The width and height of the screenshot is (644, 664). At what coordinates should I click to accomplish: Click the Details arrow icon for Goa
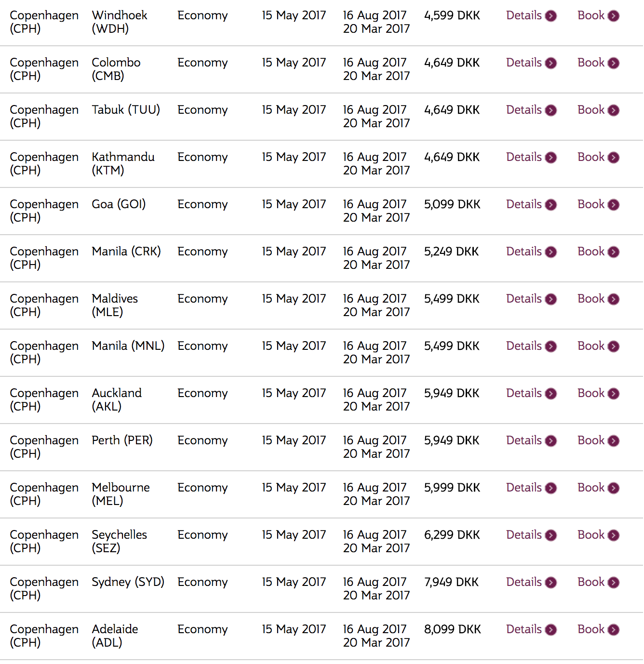pyautogui.click(x=551, y=205)
